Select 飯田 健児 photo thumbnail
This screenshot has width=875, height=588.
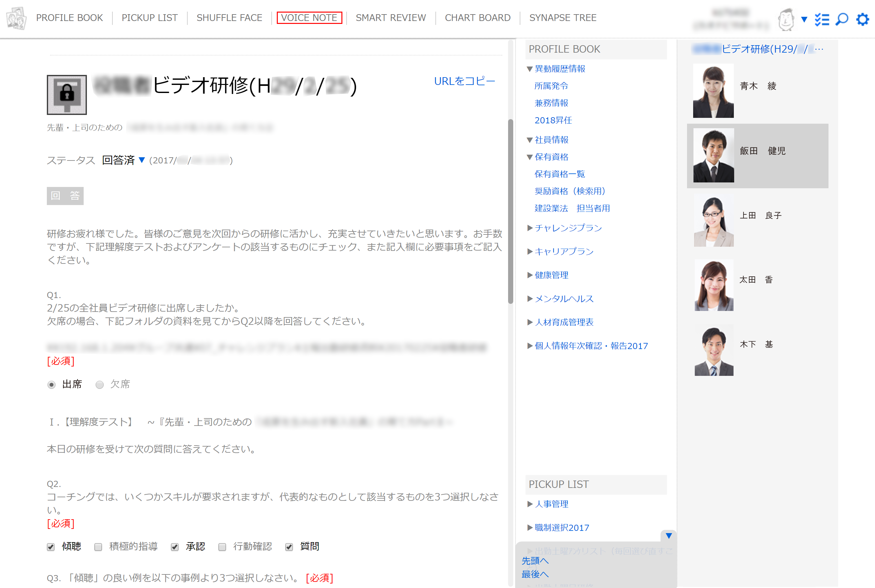[714, 155]
